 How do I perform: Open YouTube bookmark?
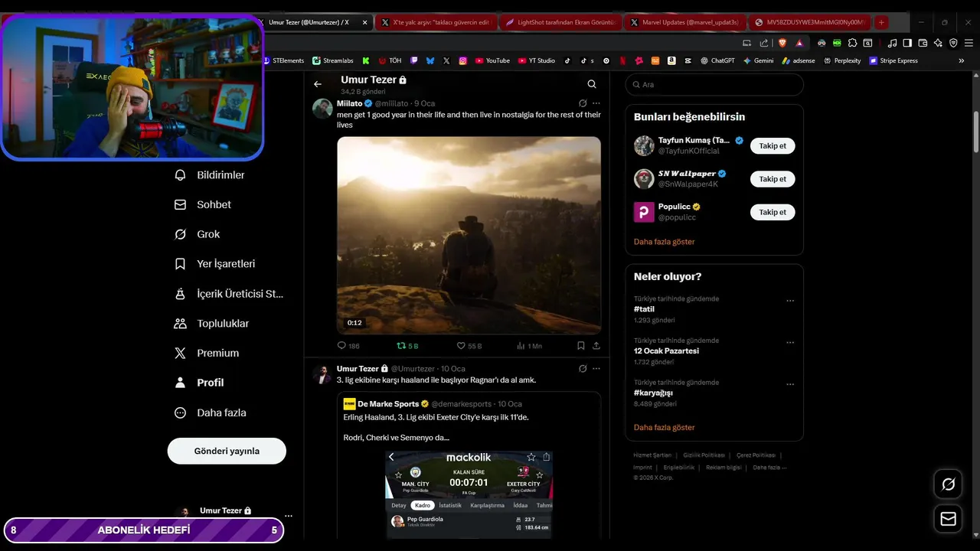492,60
